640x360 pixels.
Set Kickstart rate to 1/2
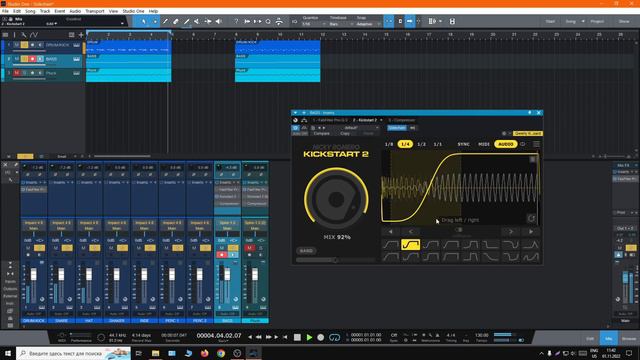click(x=422, y=144)
